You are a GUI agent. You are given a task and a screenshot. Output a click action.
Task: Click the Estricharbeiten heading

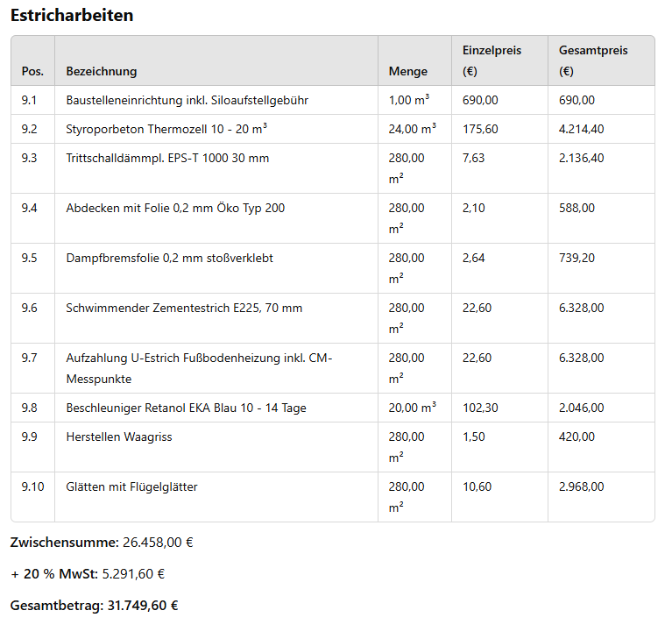[72, 16]
